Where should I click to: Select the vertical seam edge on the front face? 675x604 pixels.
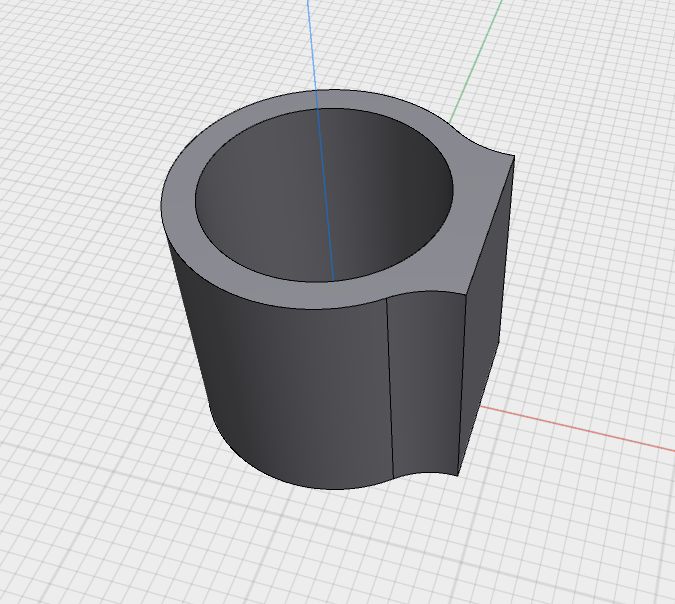click(390, 387)
